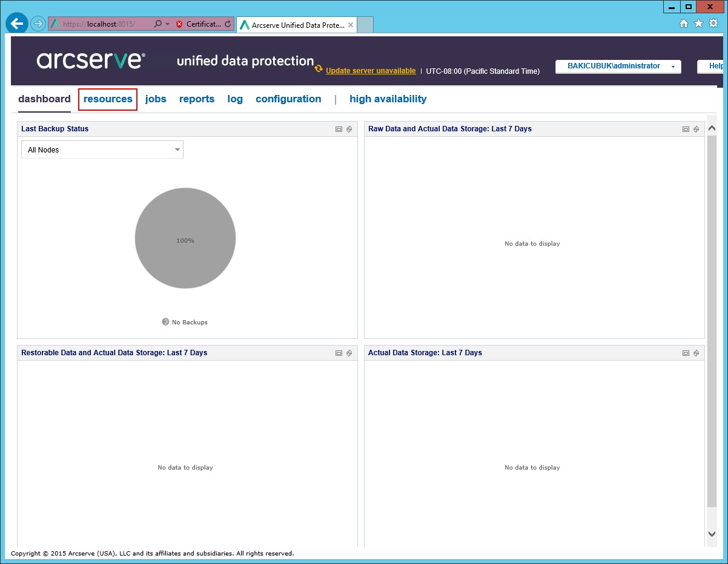Click the Restorable Data and Actual Data Storage title
Viewport: 728px width, 564px height.
pos(114,353)
